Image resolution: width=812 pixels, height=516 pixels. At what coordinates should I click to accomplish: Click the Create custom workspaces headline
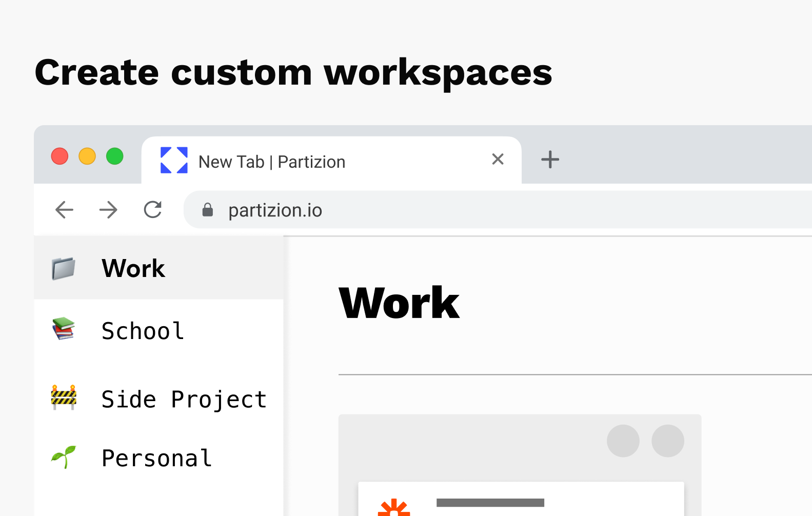[293, 72]
